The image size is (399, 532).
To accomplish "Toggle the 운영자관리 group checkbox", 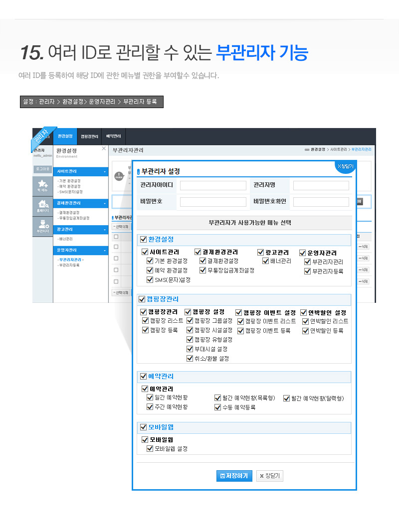I will pos(303,253).
